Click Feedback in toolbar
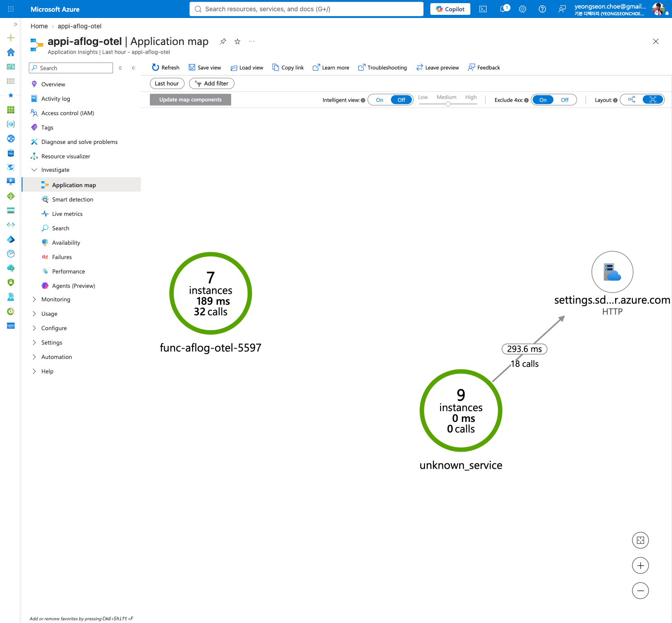This screenshot has width=672, height=623. (x=484, y=67)
